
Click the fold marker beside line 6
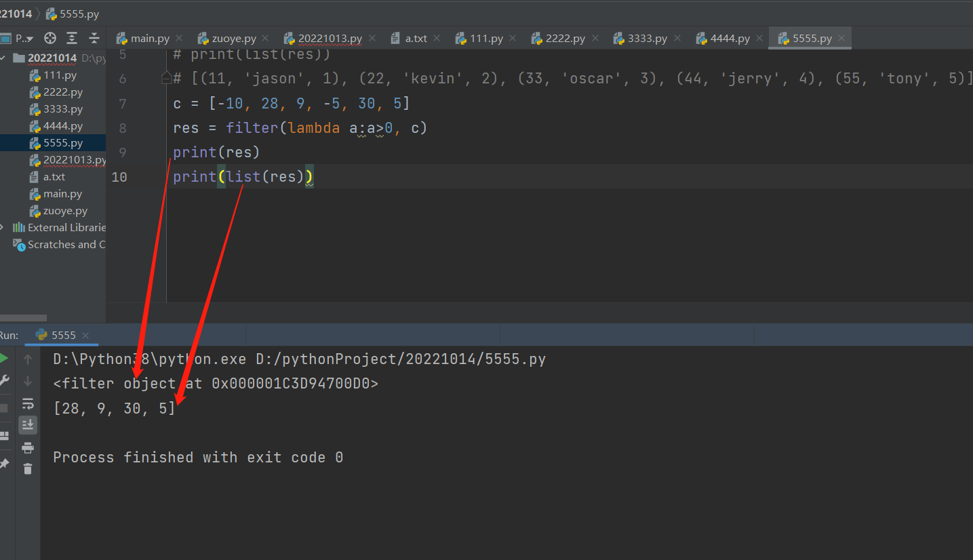pyautogui.click(x=166, y=79)
